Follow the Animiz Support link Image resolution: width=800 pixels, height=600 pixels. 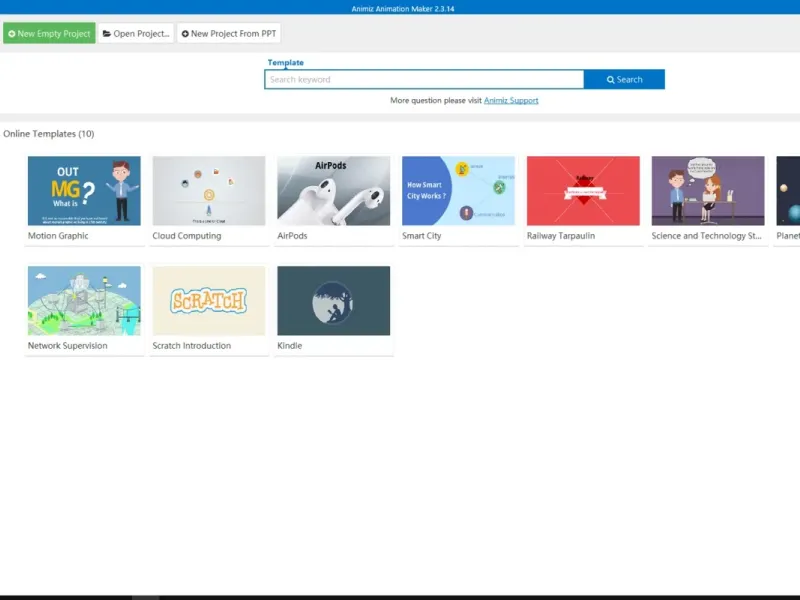[x=511, y=101]
